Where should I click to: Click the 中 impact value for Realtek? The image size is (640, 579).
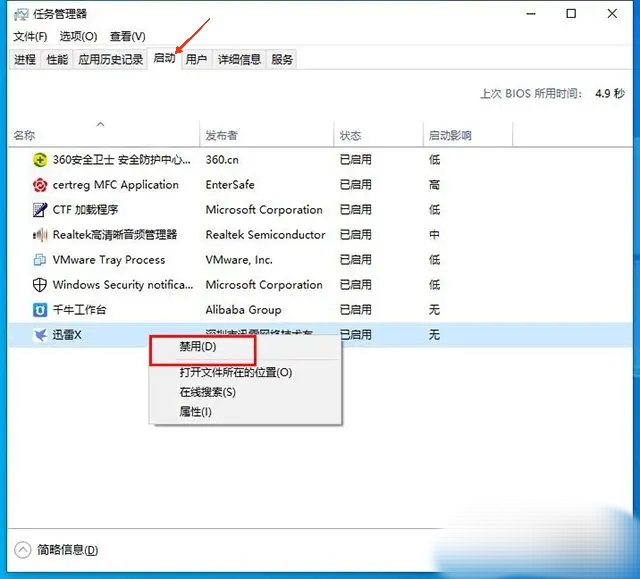click(434, 235)
